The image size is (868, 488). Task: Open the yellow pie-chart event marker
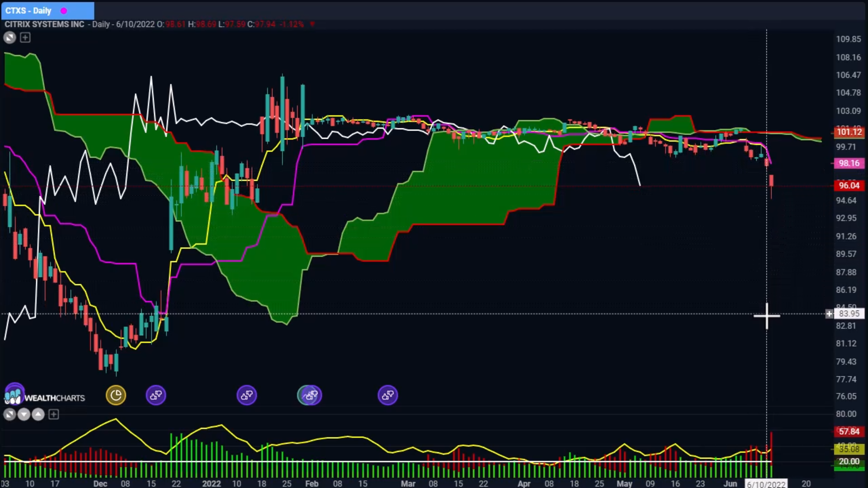(116, 395)
